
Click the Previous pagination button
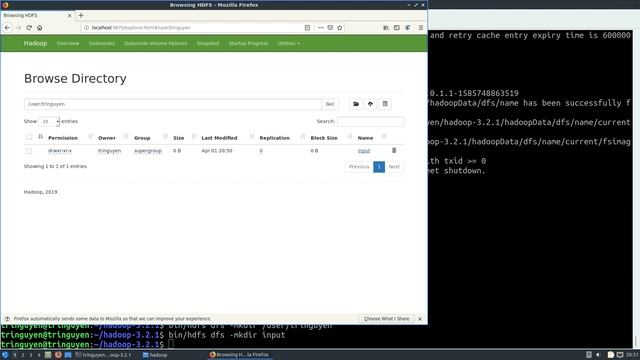[x=359, y=167]
